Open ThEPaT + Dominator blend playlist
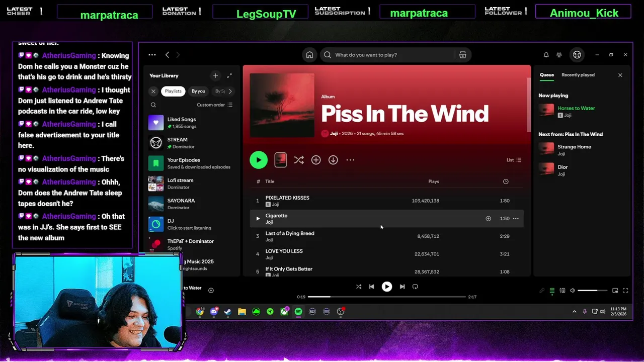This screenshot has height=362, width=644. tap(192, 244)
